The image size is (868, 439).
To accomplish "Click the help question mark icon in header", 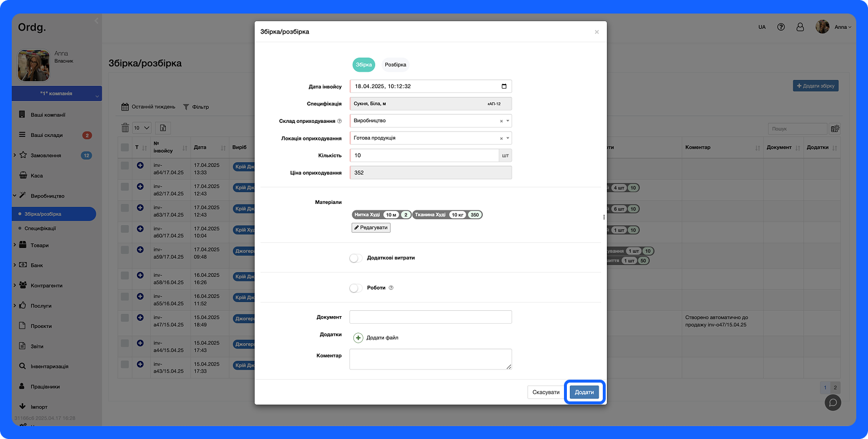I will (781, 27).
